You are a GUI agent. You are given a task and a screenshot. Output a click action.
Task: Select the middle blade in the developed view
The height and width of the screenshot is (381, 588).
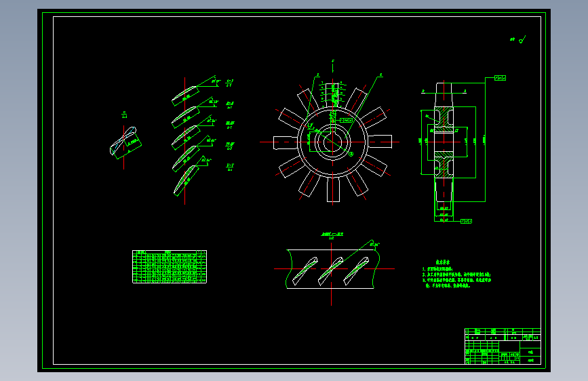coord(330,270)
